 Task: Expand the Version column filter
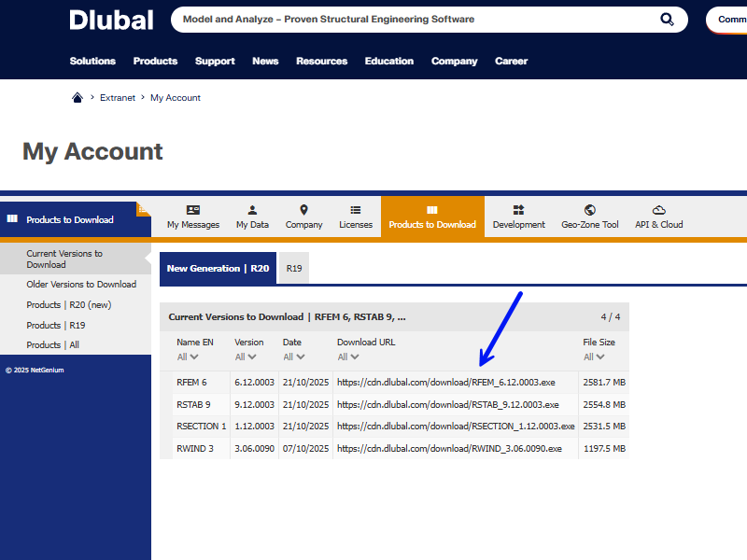click(x=245, y=357)
